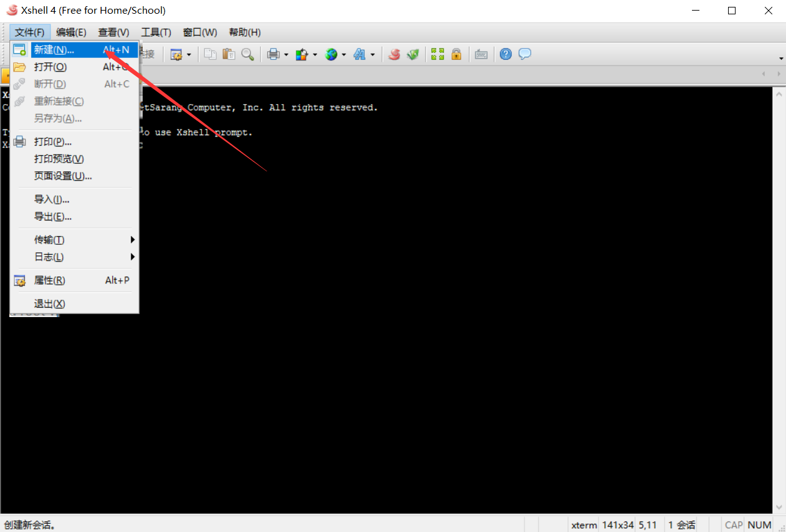Select 导出(E)... menu entry
Viewport: 786px width, 532px height.
tap(74, 216)
